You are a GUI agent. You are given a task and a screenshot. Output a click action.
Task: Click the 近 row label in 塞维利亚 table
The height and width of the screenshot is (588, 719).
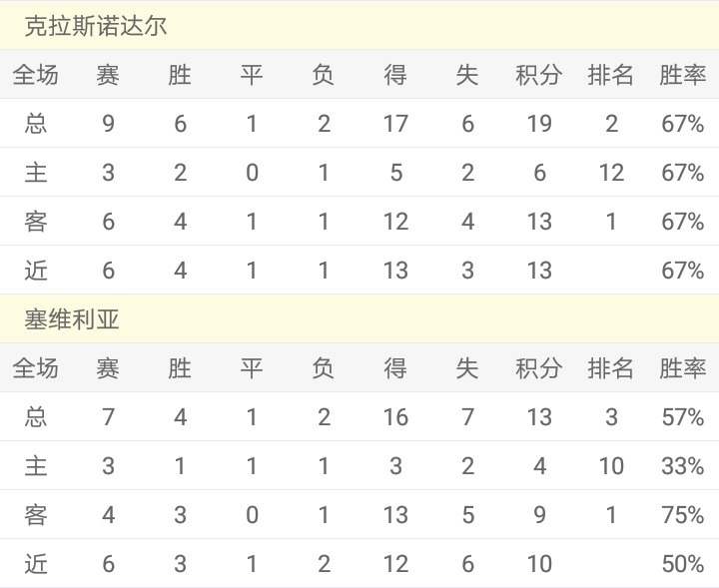(36, 564)
